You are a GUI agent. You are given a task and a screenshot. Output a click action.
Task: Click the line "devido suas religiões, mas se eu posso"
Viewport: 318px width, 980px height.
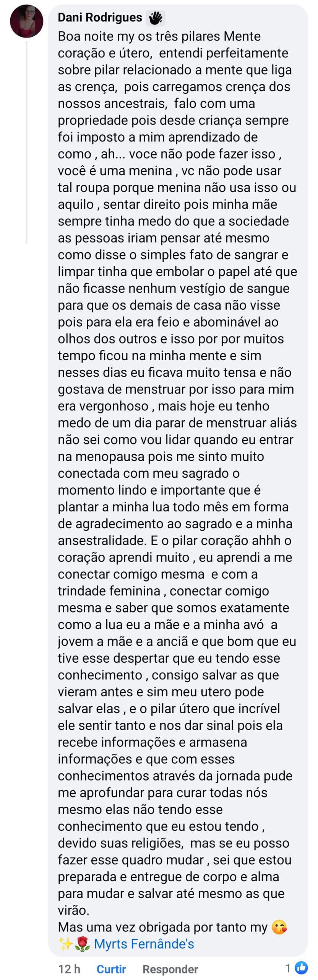pos(174,843)
